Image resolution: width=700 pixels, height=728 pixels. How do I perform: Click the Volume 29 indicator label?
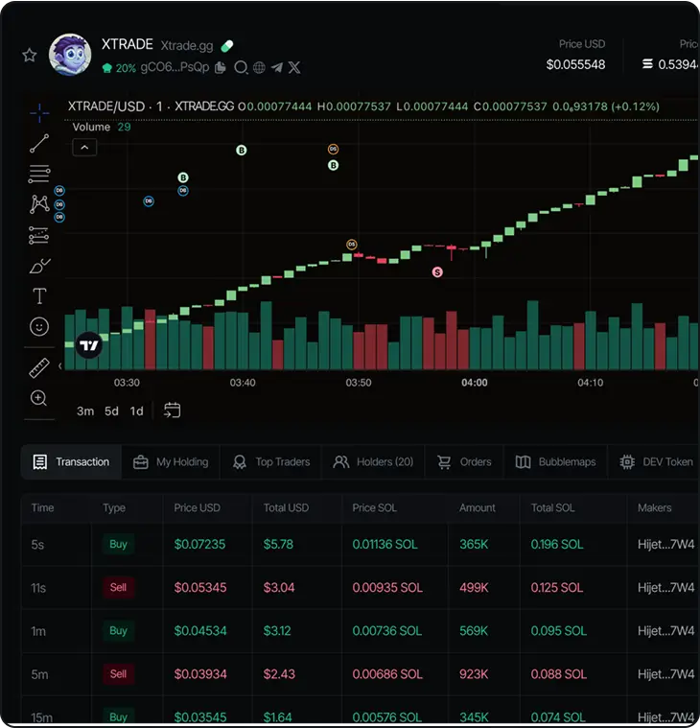coord(102,128)
